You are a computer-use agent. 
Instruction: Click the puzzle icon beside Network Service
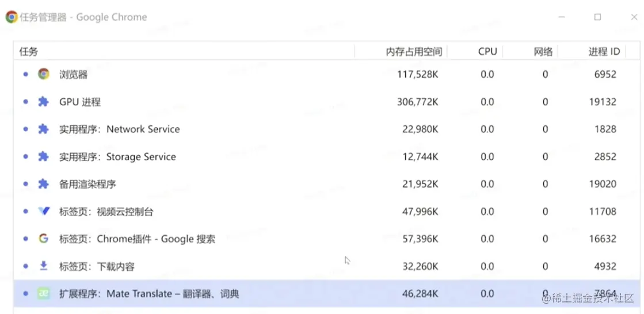tap(44, 129)
